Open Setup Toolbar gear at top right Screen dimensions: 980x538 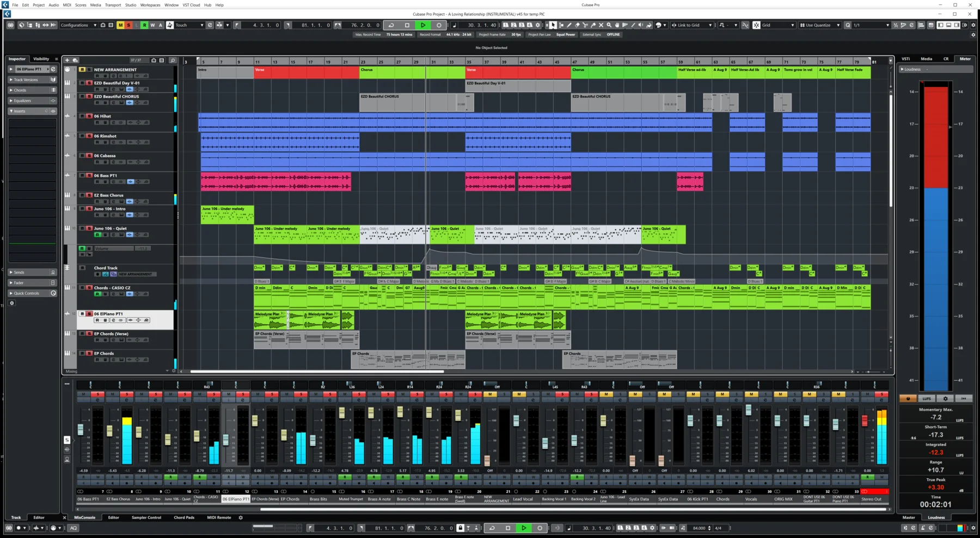(x=973, y=25)
